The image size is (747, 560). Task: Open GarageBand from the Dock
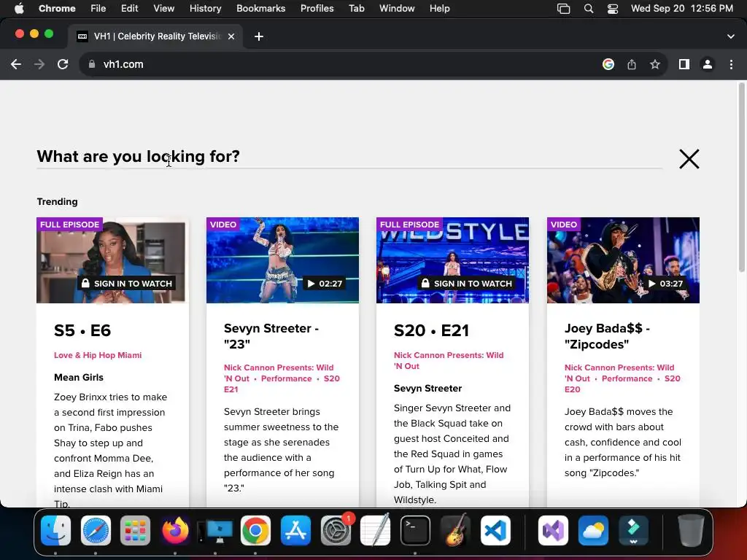click(455, 531)
